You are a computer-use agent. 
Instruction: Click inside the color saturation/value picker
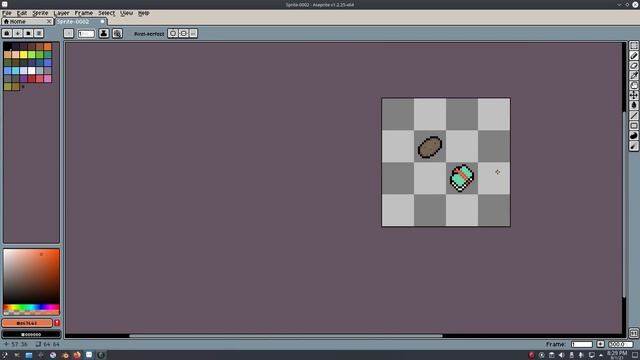[31, 276]
